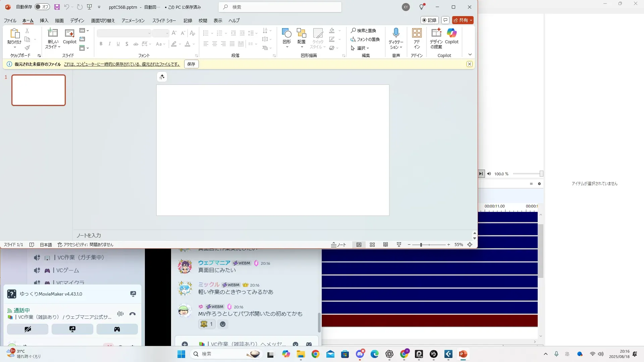Image resolution: width=644 pixels, height=362 pixels.
Task: Insert a new slide
Action: [53, 33]
